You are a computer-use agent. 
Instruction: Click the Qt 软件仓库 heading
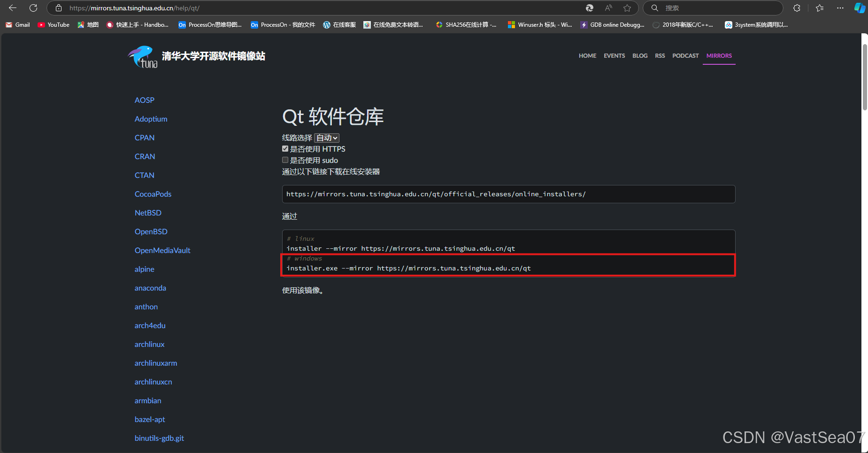[333, 116]
